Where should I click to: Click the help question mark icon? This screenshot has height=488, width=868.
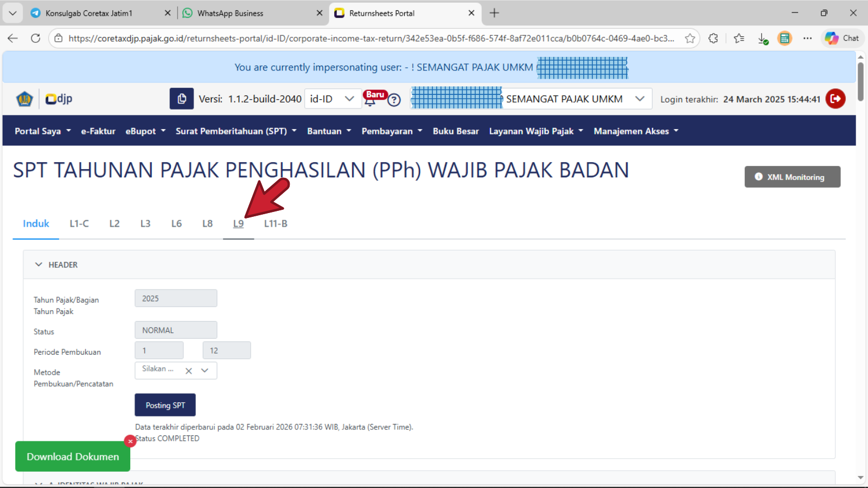[394, 100]
